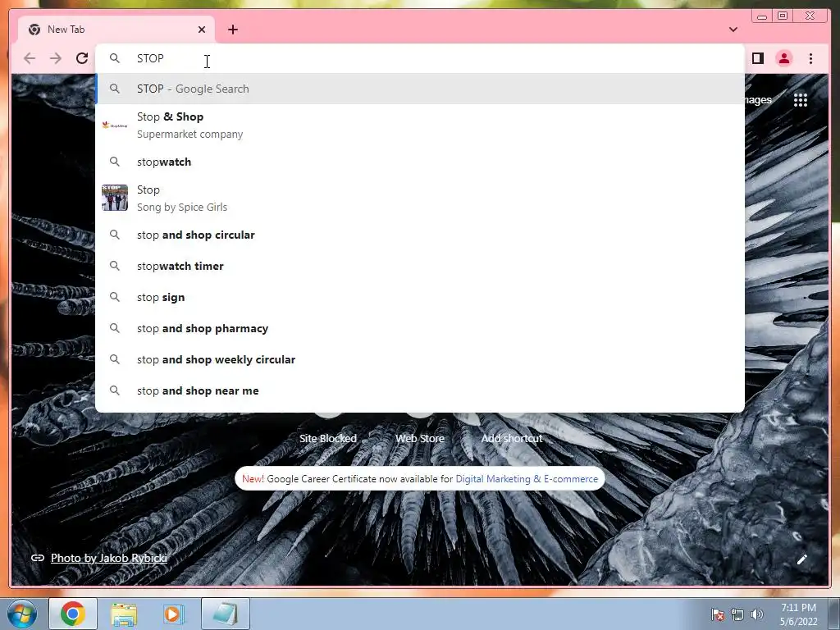Choose stopwatch timer suggestion
Viewport: 840px width, 630px height.
point(420,266)
